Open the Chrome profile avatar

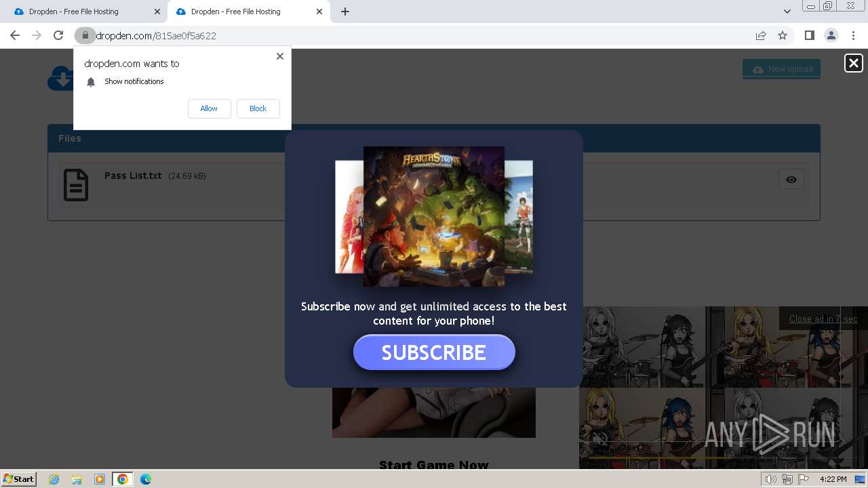point(831,35)
